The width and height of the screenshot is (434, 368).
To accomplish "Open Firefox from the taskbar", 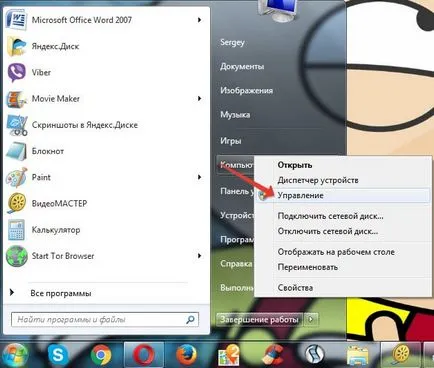I will pyautogui.click(x=186, y=355).
